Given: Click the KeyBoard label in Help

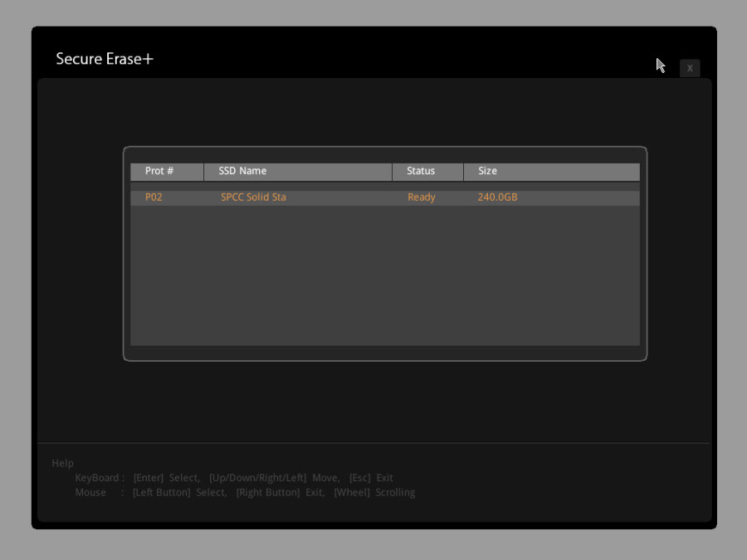Looking at the screenshot, I should click(100, 478).
